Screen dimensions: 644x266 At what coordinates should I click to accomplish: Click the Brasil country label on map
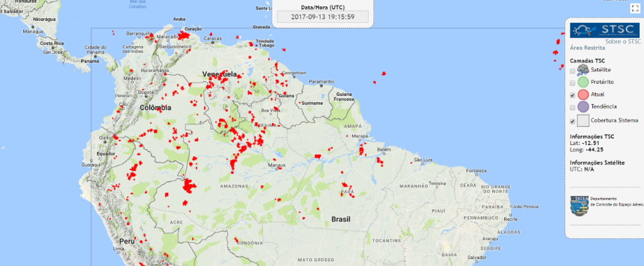[341, 219]
